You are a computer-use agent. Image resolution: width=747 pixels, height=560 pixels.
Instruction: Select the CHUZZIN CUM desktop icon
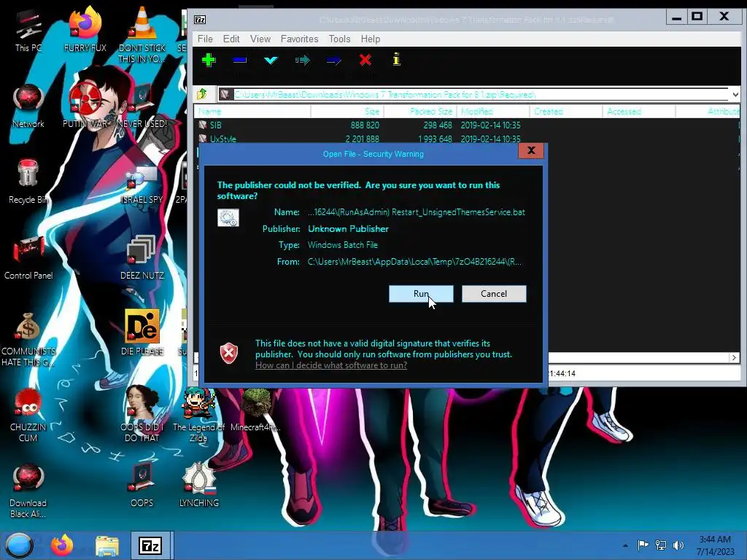(28, 415)
